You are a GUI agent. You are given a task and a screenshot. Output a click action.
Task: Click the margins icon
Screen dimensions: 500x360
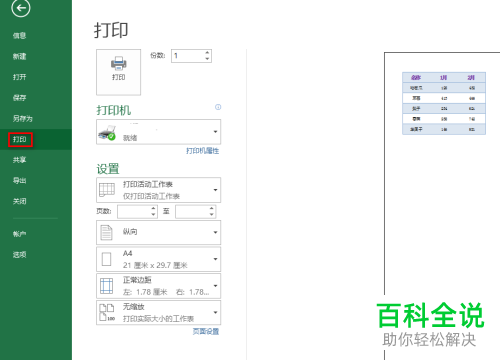(107, 286)
